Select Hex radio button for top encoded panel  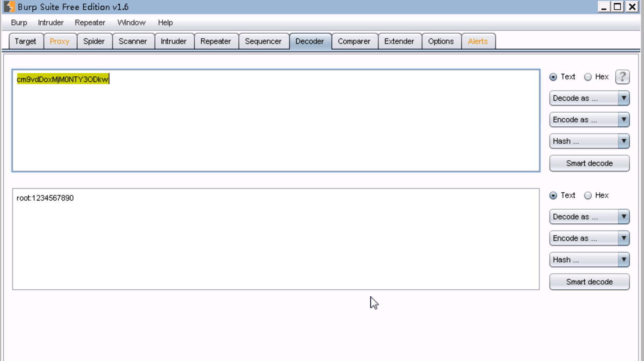pyautogui.click(x=588, y=77)
